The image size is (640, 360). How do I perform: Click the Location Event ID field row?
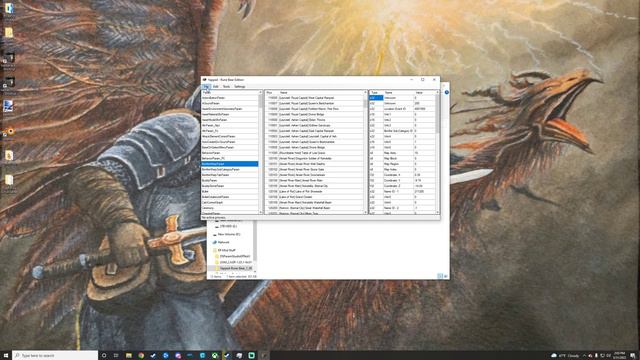click(402, 109)
